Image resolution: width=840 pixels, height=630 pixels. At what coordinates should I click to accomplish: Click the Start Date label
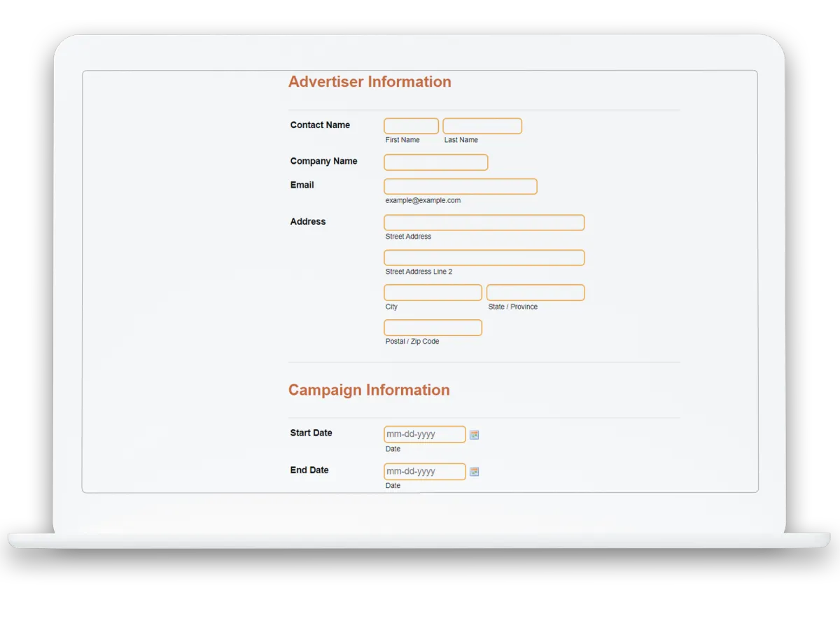[311, 433]
